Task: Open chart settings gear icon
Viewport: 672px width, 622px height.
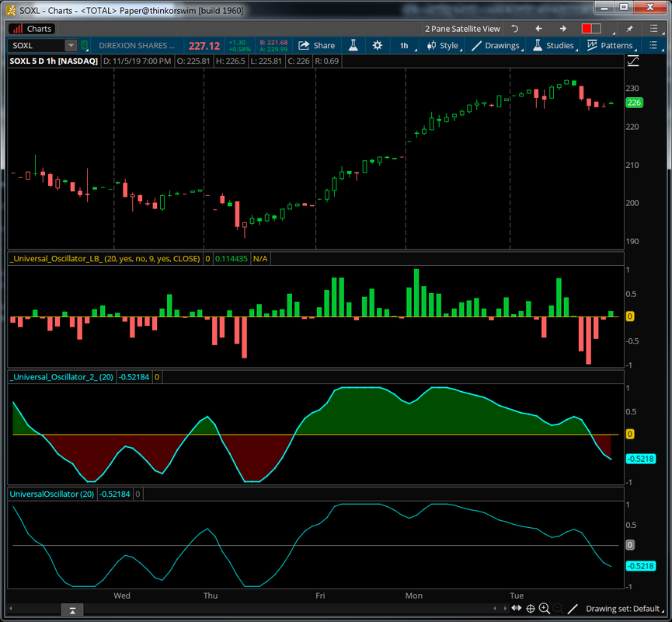Action: pyautogui.click(x=377, y=45)
